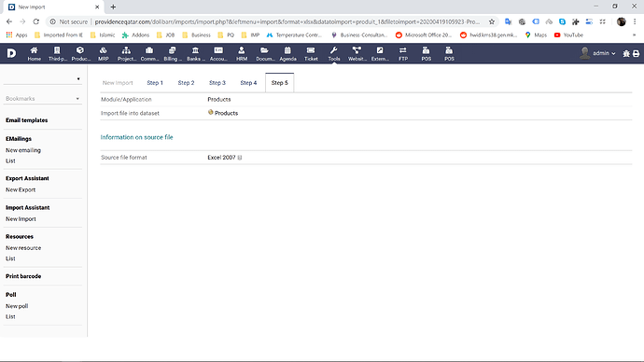Click New poll link
Image resolution: width=644 pixels, height=362 pixels.
(x=17, y=306)
